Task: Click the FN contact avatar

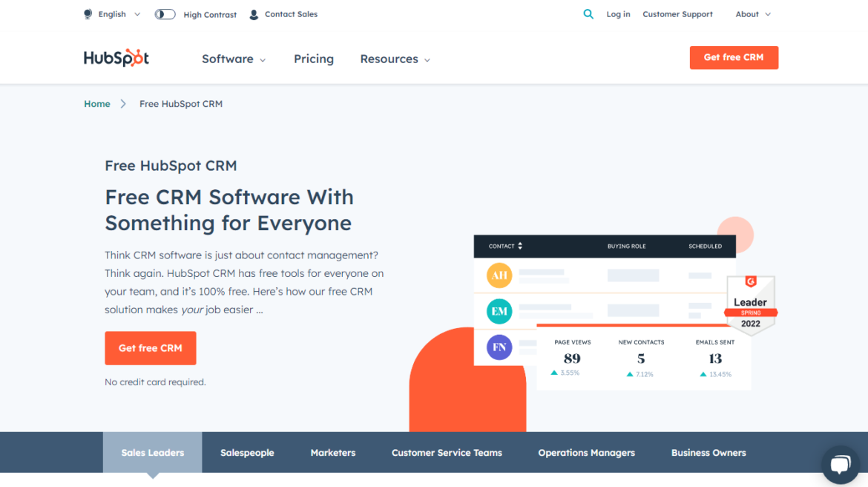Action: pyautogui.click(x=499, y=347)
